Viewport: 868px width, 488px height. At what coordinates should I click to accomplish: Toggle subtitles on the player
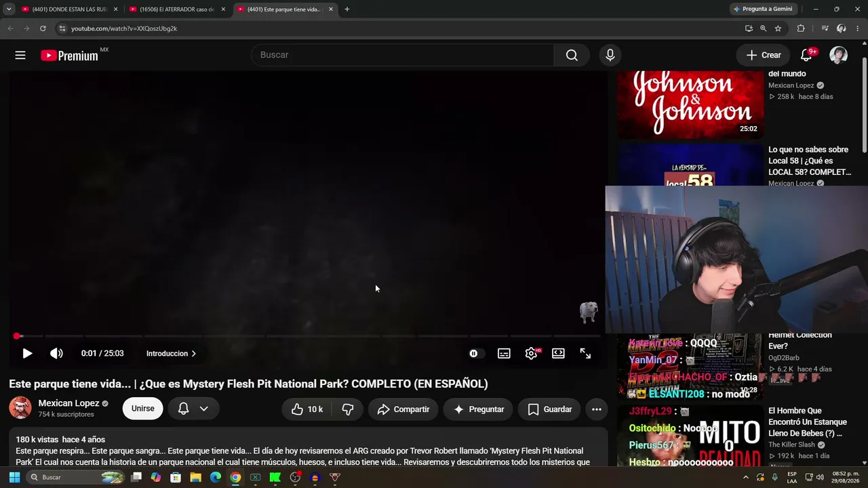point(504,353)
